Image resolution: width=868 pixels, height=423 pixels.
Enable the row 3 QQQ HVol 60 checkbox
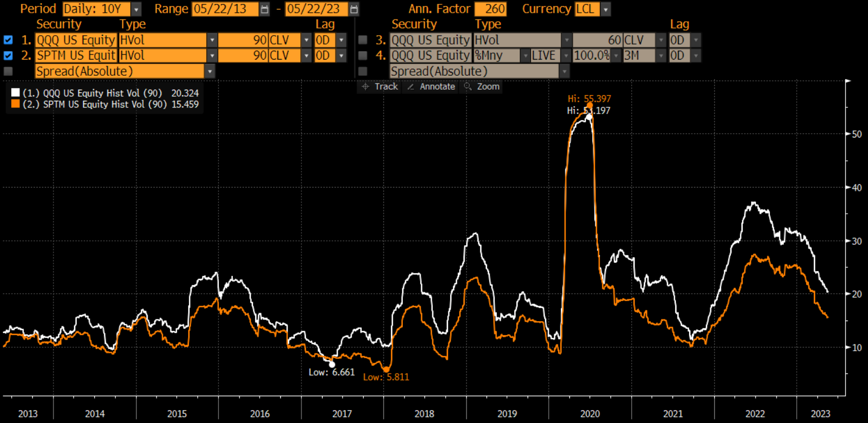[363, 40]
